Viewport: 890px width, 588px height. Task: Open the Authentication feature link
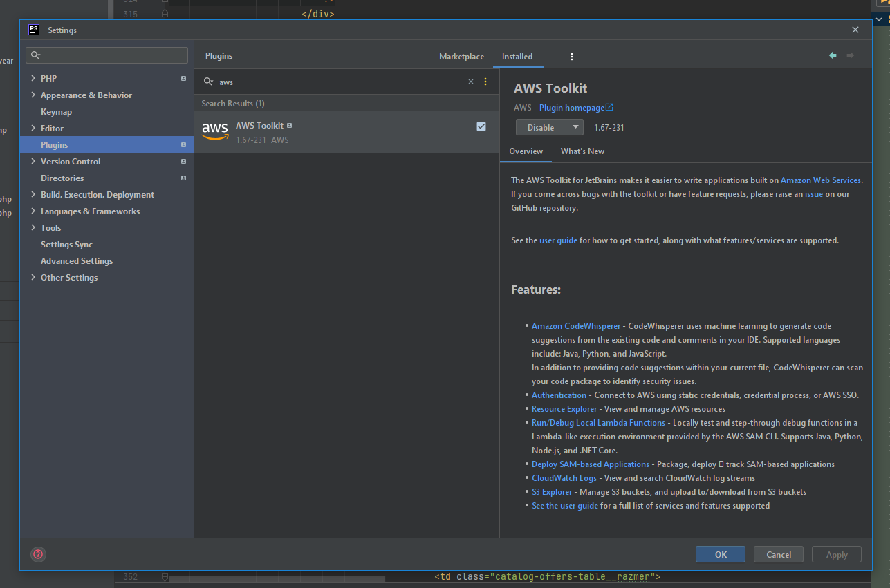tap(559, 395)
